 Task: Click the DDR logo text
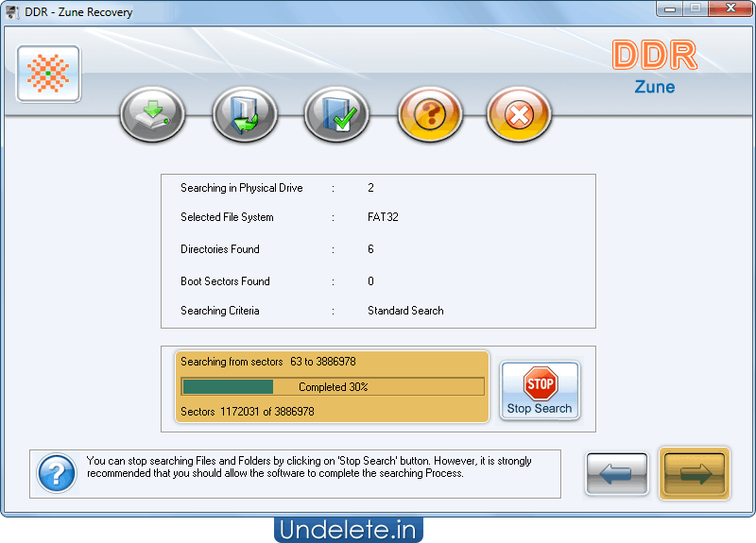coord(654,56)
